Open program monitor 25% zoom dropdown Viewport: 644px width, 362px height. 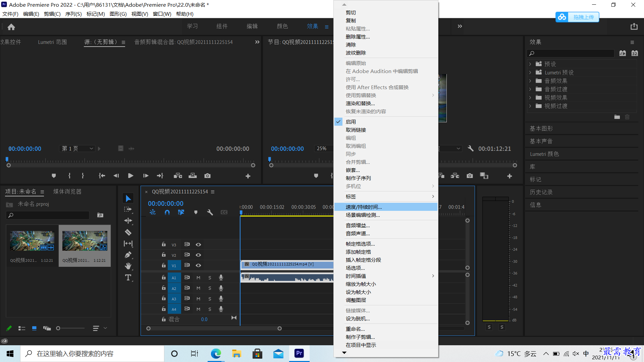point(323,148)
